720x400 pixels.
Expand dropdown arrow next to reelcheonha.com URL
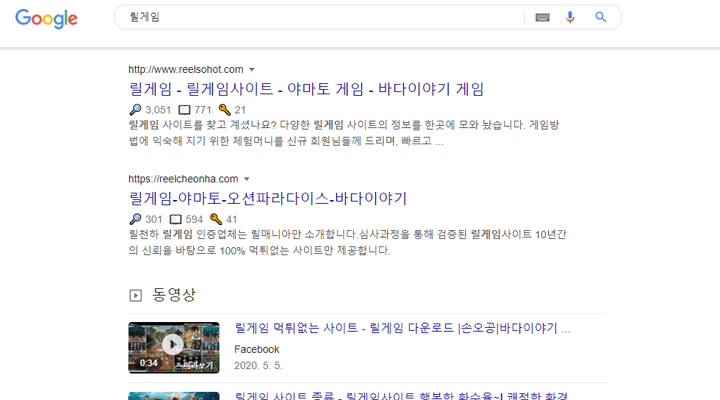coord(247,179)
